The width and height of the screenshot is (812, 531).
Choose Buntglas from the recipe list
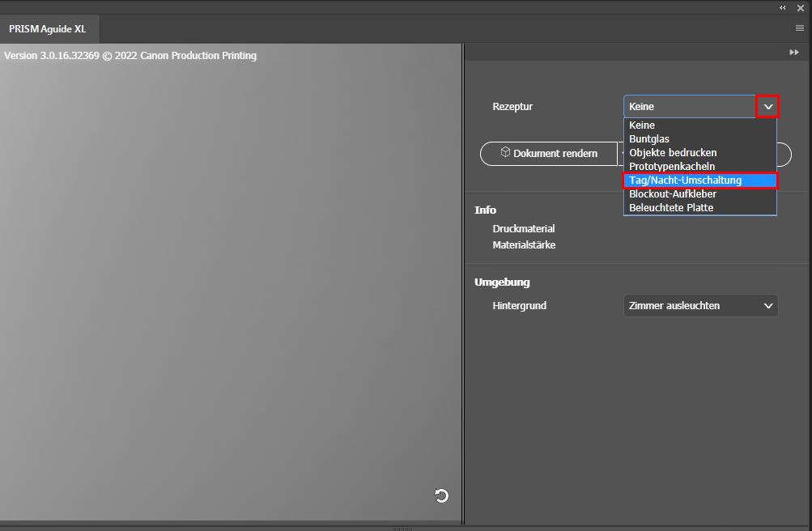pos(700,138)
